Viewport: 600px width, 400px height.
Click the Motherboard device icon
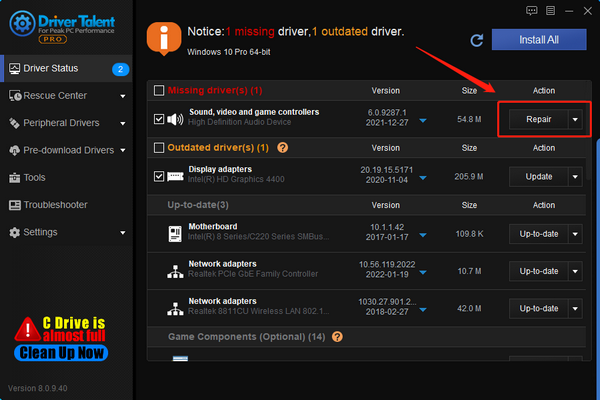[x=175, y=233]
